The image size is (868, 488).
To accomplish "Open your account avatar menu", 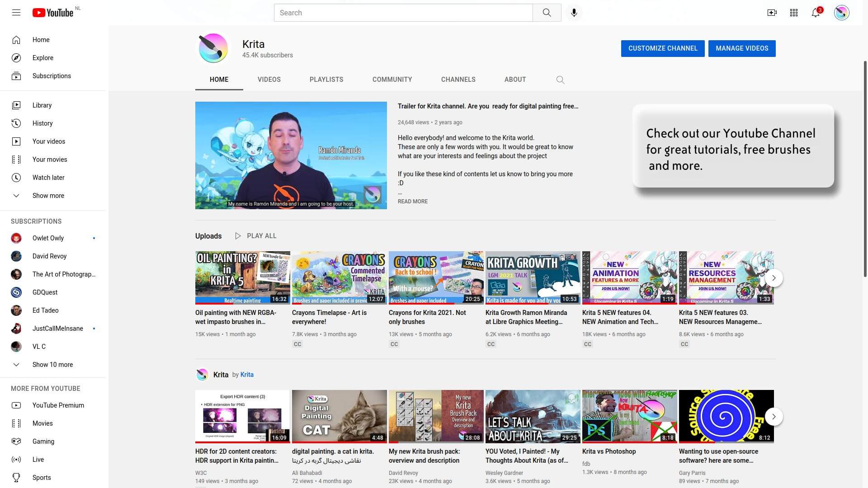I will tap(841, 12).
